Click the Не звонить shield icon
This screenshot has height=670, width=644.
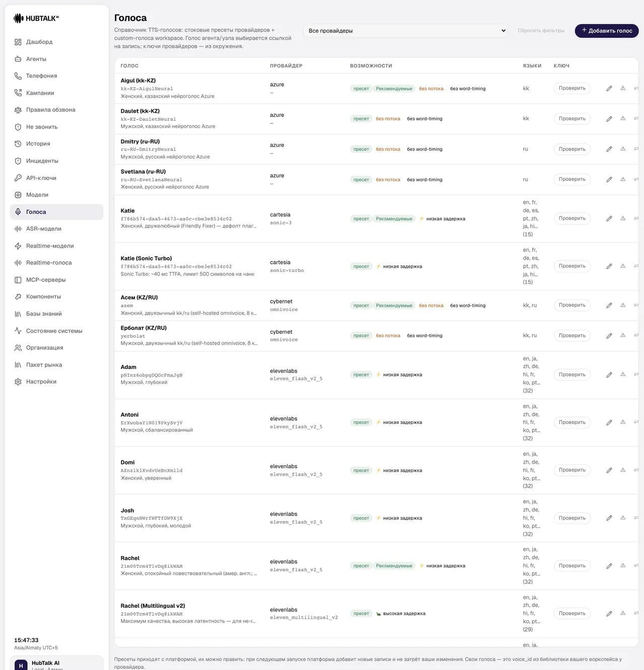[18, 127]
